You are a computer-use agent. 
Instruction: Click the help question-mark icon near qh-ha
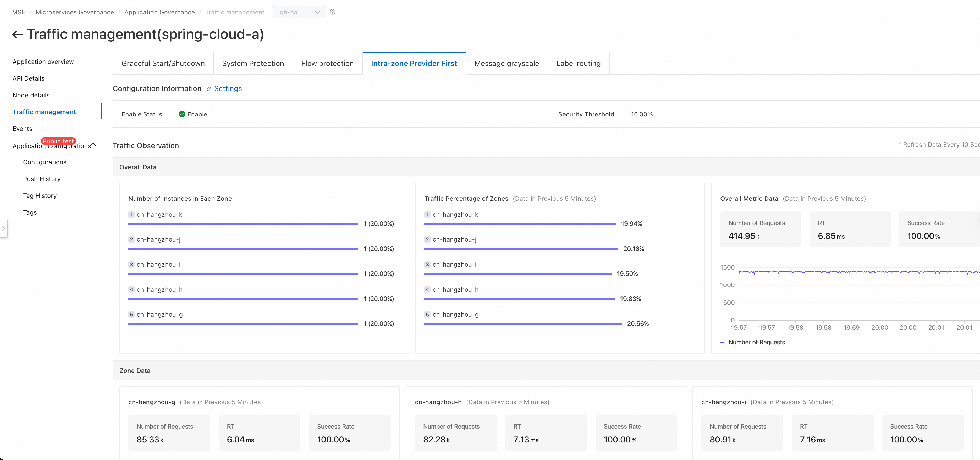(x=333, y=12)
